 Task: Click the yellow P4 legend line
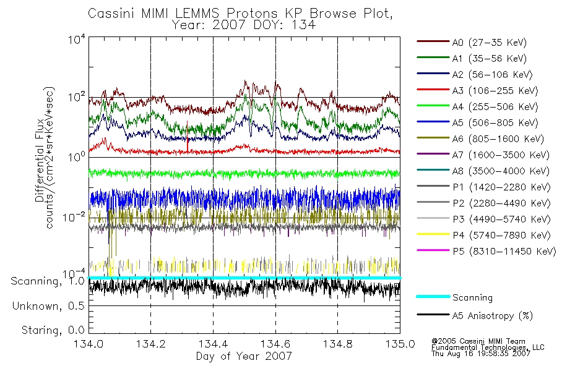pyautogui.click(x=433, y=234)
